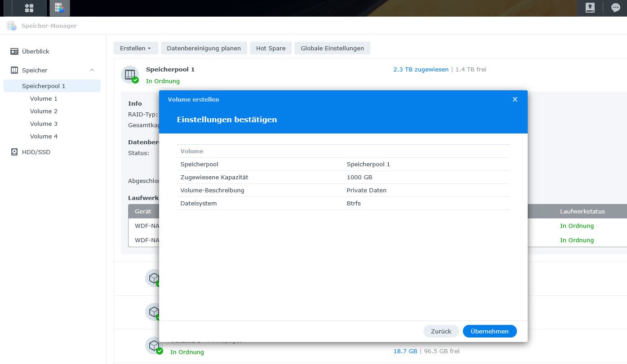Open the upload queue icon
Screen dimensions: 627x364
[590, 8]
